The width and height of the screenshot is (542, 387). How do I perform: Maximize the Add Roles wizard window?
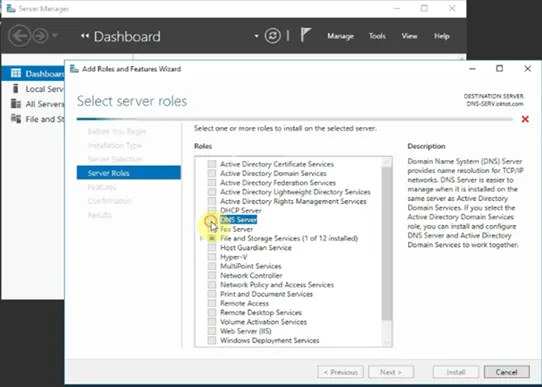click(x=499, y=68)
